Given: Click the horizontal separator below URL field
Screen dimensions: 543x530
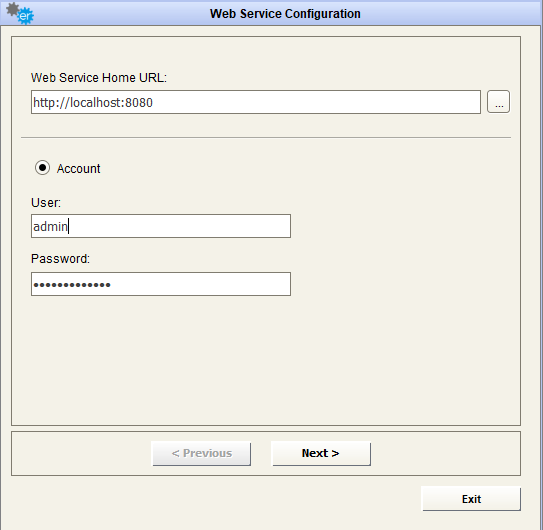Looking at the screenshot, I should tap(266, 138).
